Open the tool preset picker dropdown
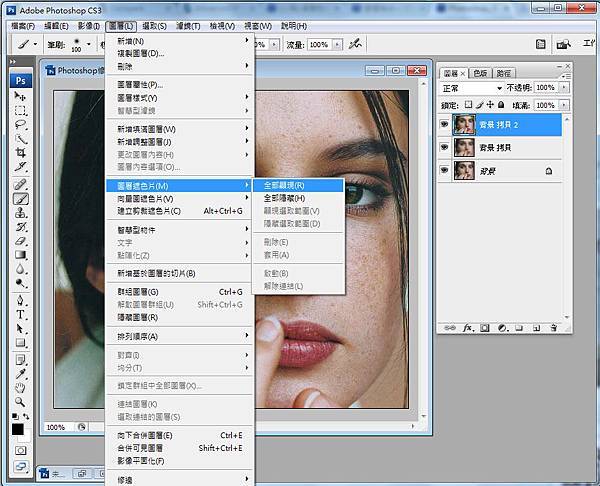The height and width of the screenshot is (486, 600). (35, 44)
